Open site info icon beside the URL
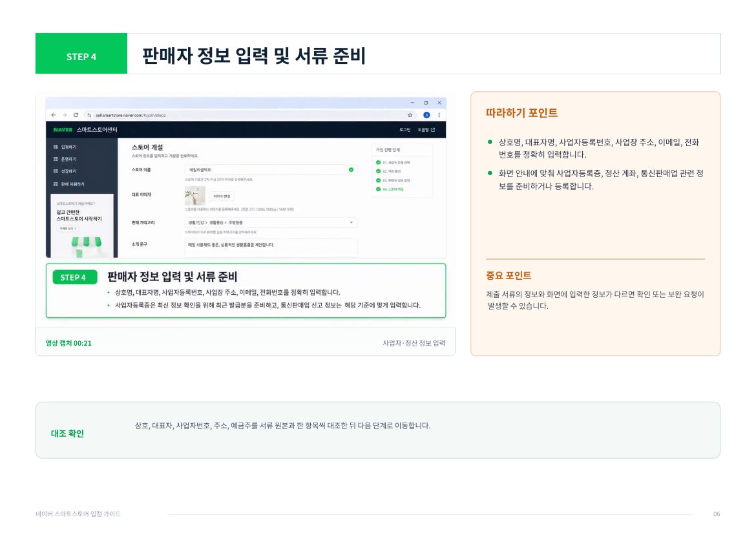This screenshot has width=756, height=535. (89, 115)
